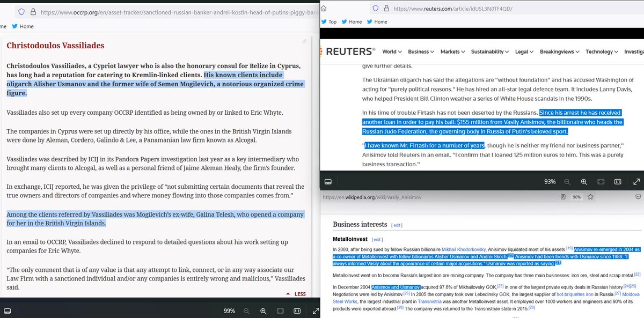Enter fullscreen with the diagonal arrows icon

pos(316,310)
